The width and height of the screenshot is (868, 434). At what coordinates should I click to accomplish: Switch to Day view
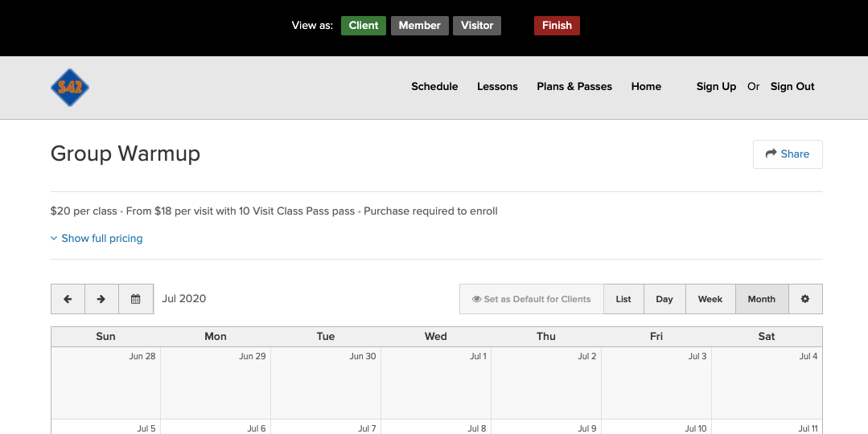point(664,299)
